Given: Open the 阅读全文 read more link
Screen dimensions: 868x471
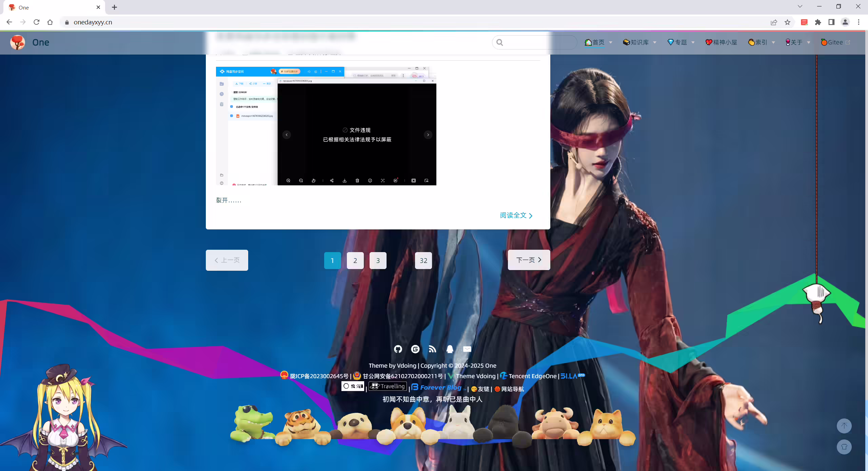Looking at the screenshot, I should [516, 216].
